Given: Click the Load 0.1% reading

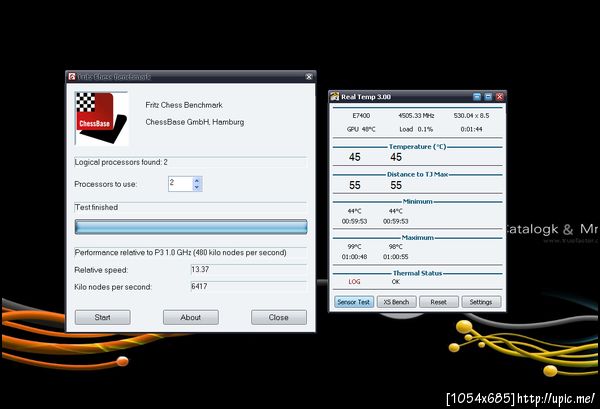Looking at the screenshot, I should click(x=416, y=129).
